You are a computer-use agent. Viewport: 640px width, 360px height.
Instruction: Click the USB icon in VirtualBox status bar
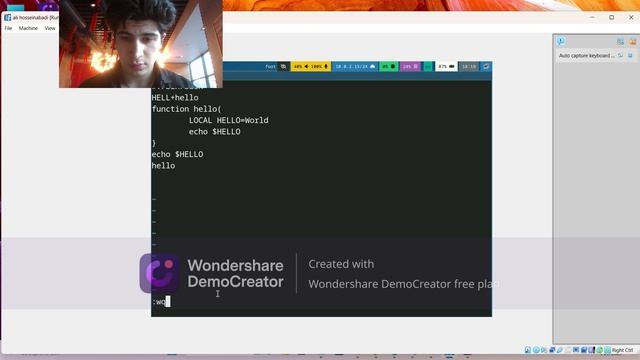coord(560,350)
